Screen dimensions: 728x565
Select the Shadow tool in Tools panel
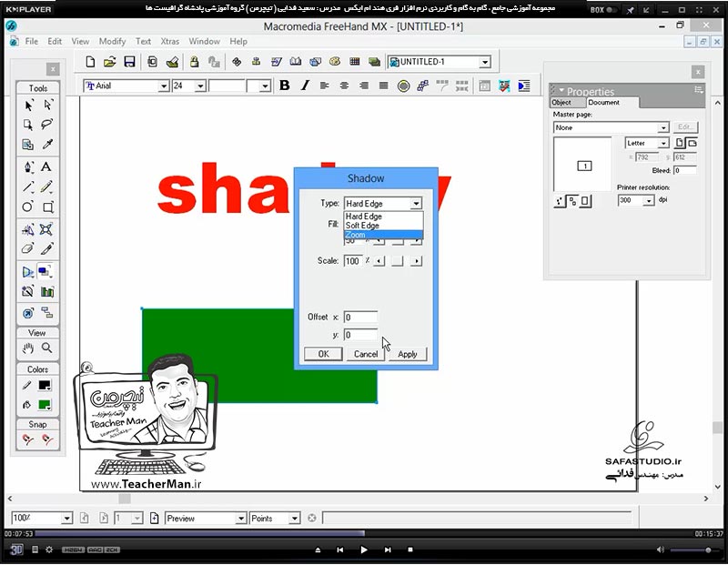(45, 272)
